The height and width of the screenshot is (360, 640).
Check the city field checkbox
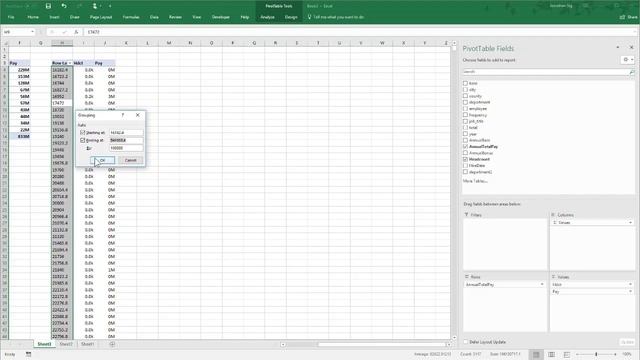[465, 89]
